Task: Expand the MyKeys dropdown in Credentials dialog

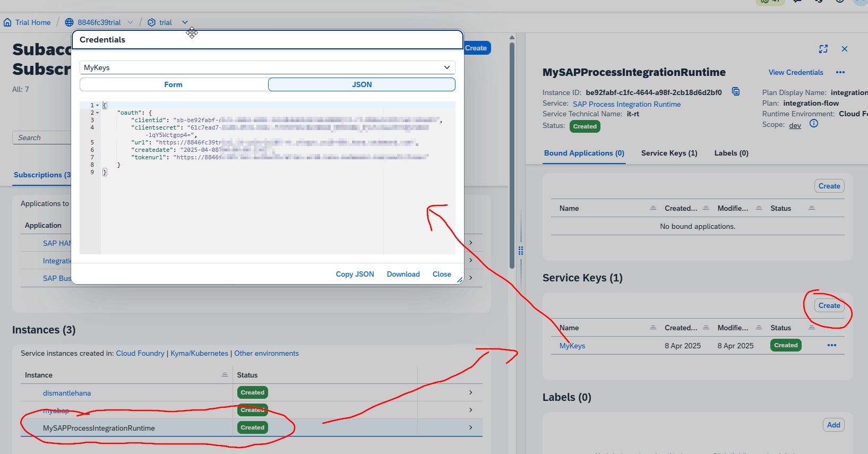Action: [x=447, y=67]
